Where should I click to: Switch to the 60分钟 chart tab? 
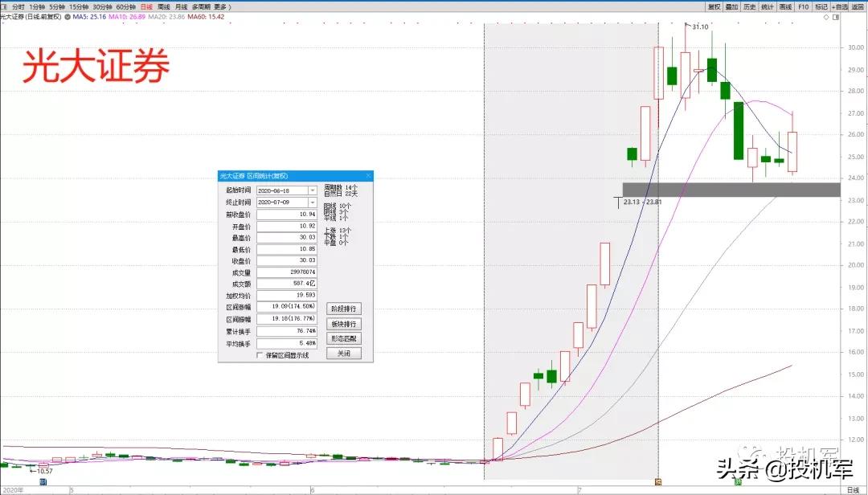[125, 6]
